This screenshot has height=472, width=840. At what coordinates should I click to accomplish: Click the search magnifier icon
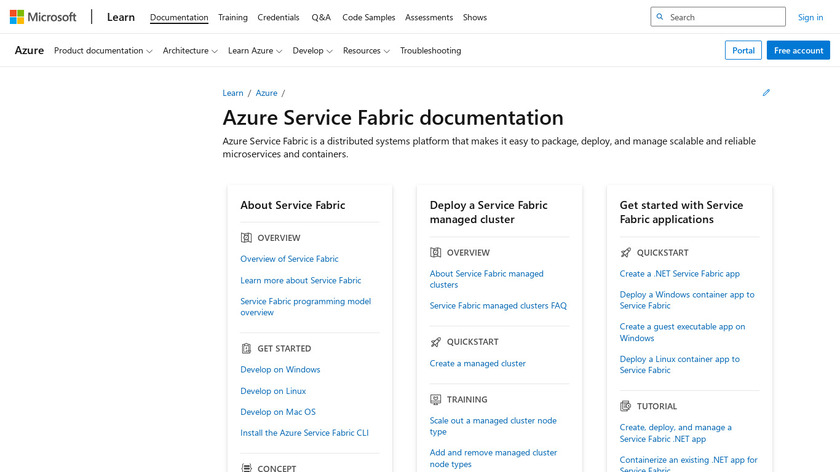(x=660, y=17)
